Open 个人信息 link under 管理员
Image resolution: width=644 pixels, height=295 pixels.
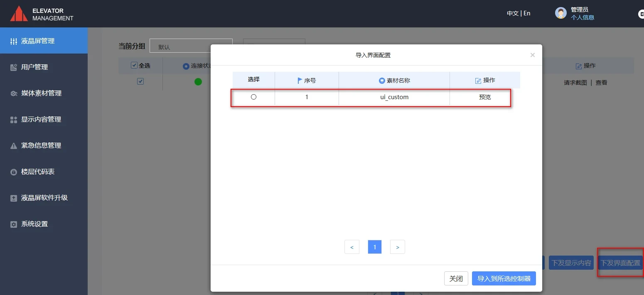[583, 17]
